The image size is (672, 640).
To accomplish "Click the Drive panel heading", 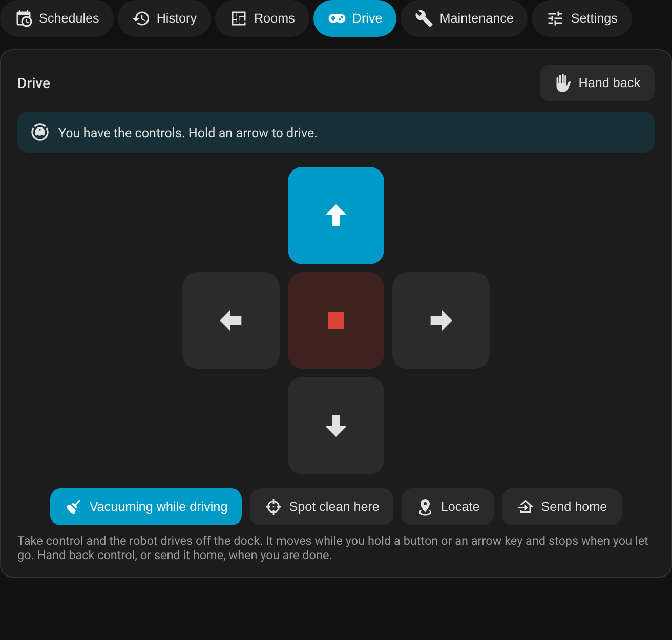I will [x=34, y=83].
